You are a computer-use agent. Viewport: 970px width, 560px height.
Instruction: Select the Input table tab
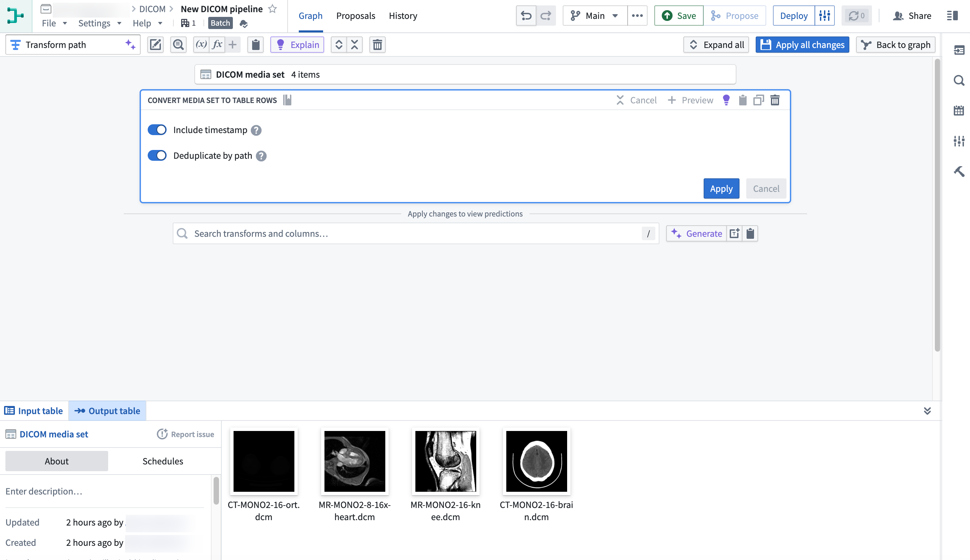tap(34, 411)
